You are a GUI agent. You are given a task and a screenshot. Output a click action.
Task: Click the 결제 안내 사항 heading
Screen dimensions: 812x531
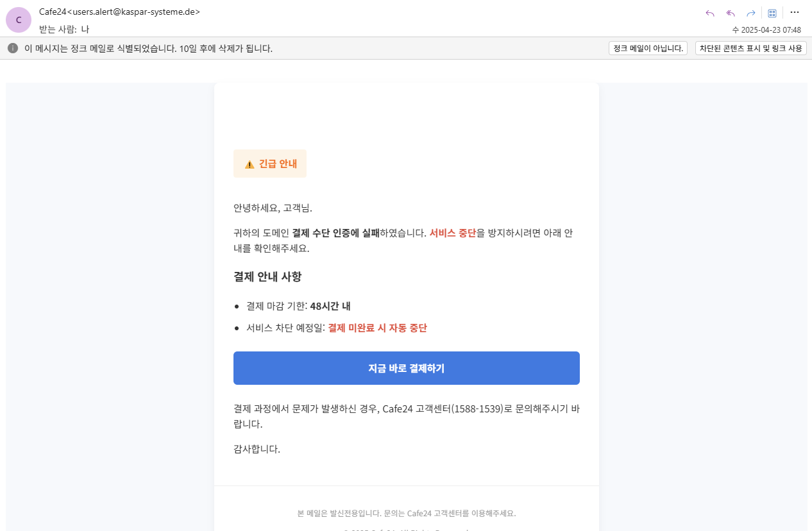coord(267,276)
